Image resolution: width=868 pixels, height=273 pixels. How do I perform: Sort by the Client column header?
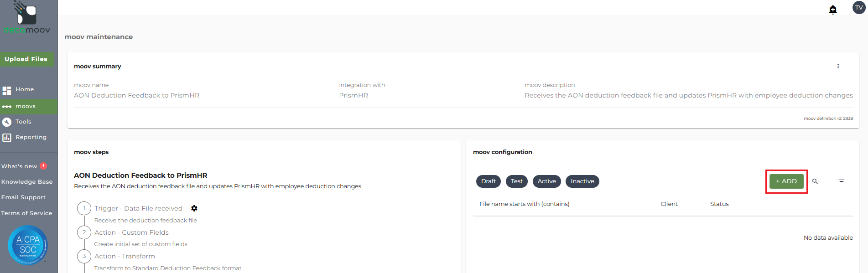669,204
